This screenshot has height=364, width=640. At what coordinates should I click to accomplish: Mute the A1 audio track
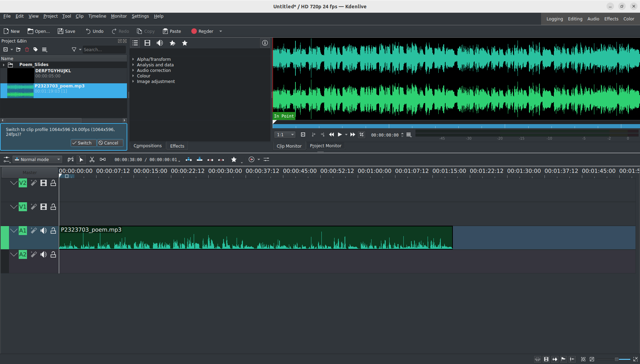(44, 231)
